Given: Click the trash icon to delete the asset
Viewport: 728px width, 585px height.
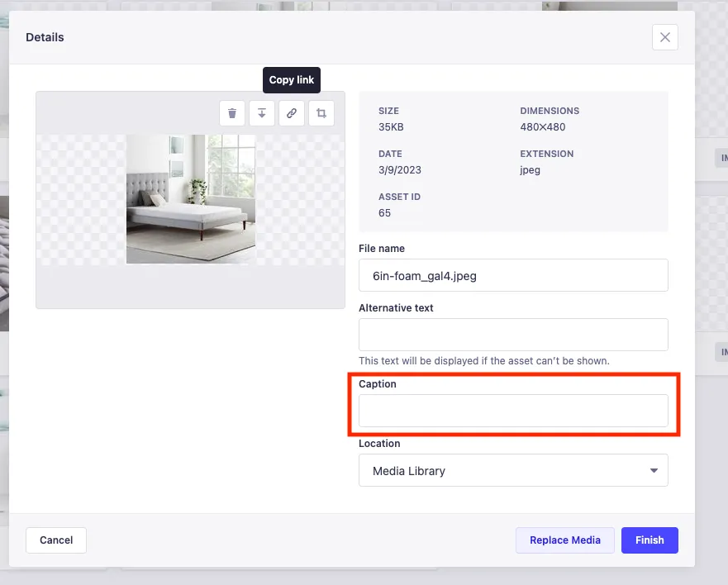Looking at the screenshot, I should [x=232, y=113].
